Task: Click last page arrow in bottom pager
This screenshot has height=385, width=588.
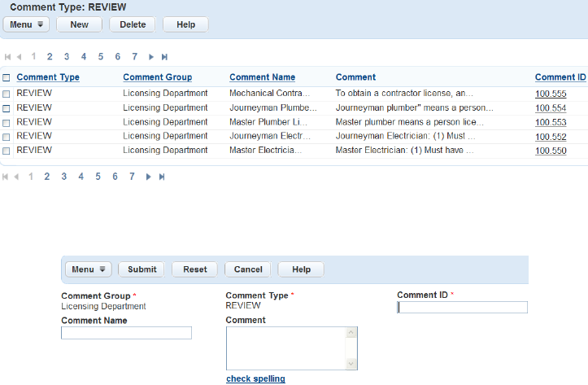Action: pos(163,177)
